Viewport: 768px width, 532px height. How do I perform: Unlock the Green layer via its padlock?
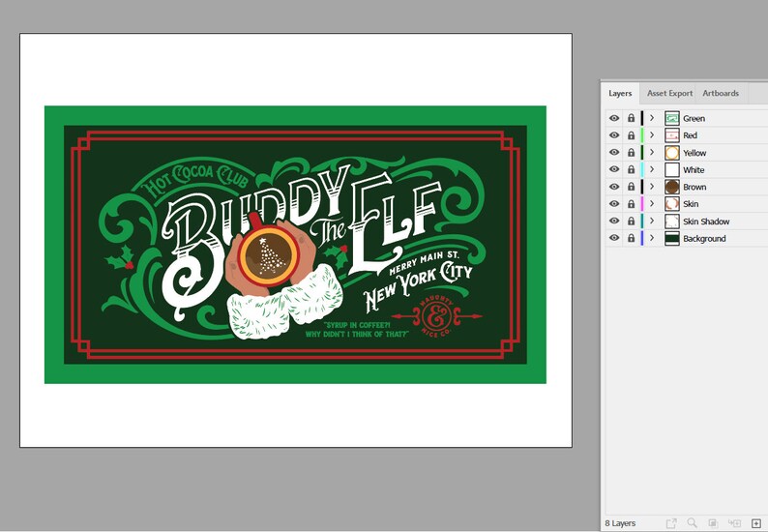[631, 118]
